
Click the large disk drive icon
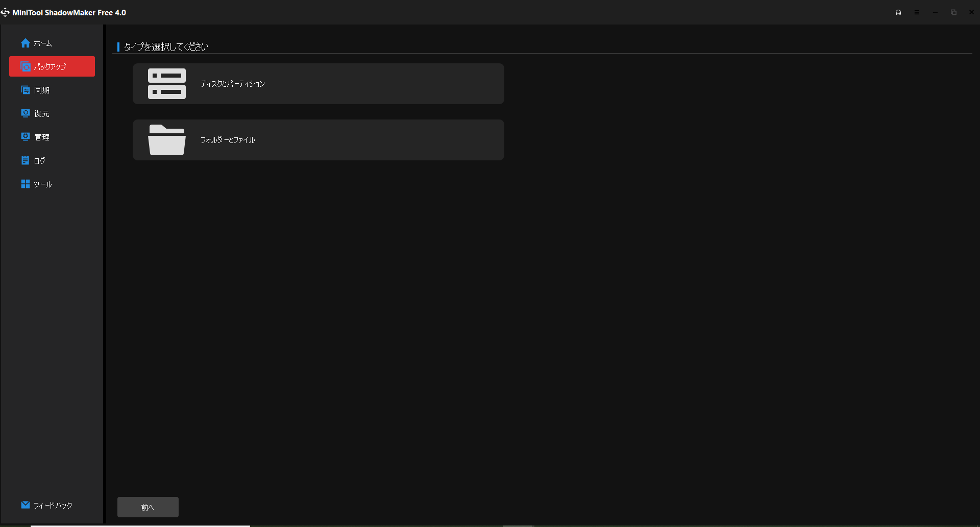(167, 84)
